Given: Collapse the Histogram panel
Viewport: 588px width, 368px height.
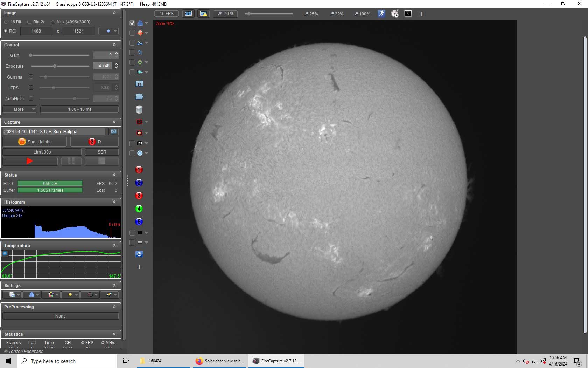Looking at the screenshot, I should tap(114, 202).
